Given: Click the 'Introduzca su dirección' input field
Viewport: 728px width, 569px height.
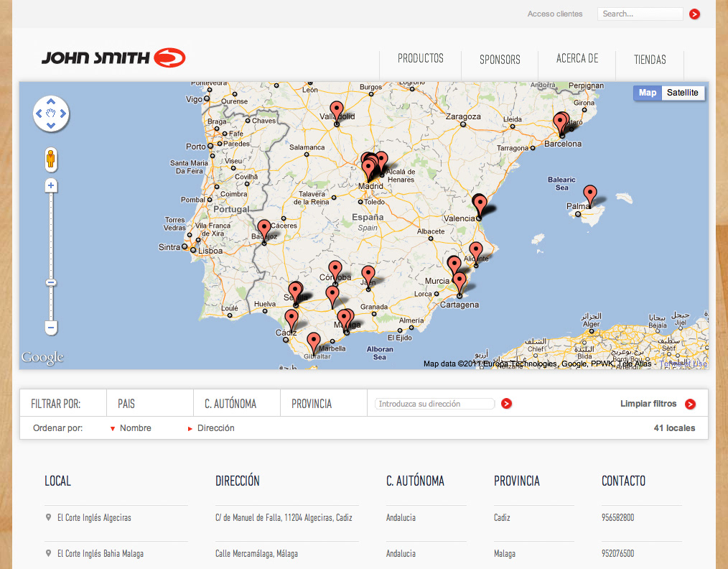Looking at the screenshot, I should [434, 404].
